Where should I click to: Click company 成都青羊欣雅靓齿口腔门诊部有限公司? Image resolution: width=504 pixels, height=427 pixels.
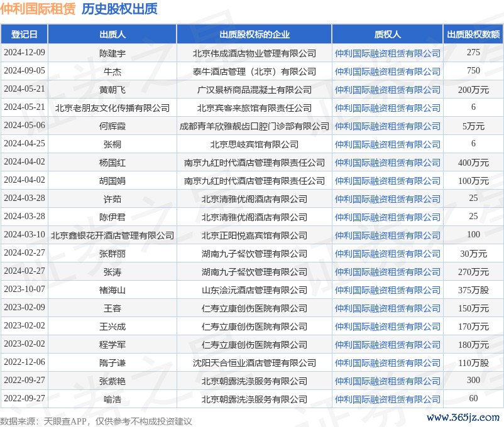pos(255,126)
